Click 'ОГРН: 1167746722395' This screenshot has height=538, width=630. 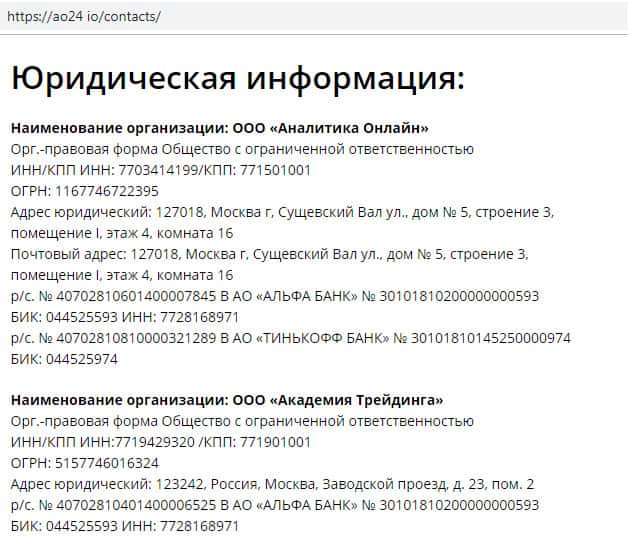tap(85, 191)
